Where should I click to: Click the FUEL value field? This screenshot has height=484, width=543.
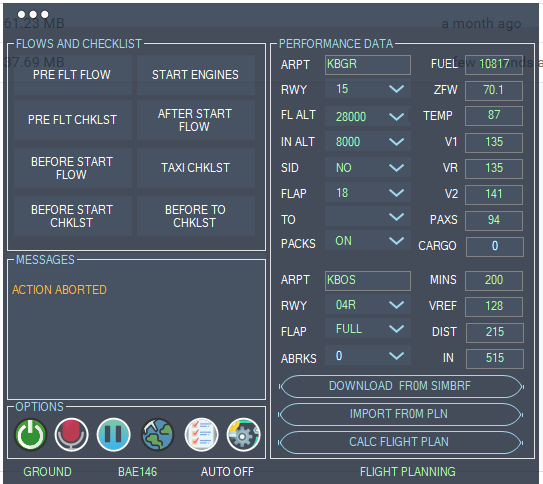494,64
